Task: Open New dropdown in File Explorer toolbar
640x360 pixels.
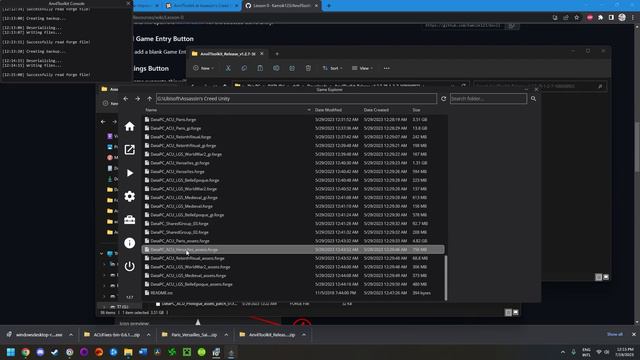Action: click(204, 68)
